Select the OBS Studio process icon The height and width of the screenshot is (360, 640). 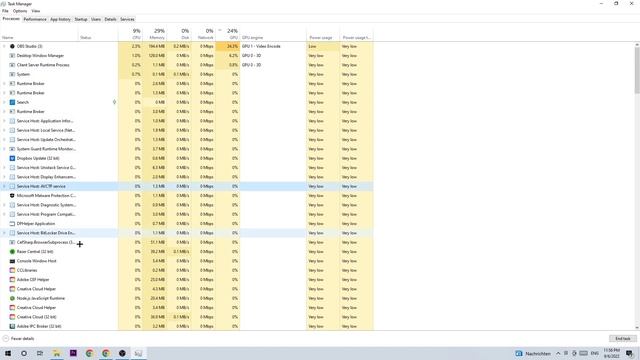(x=12, y=46)
